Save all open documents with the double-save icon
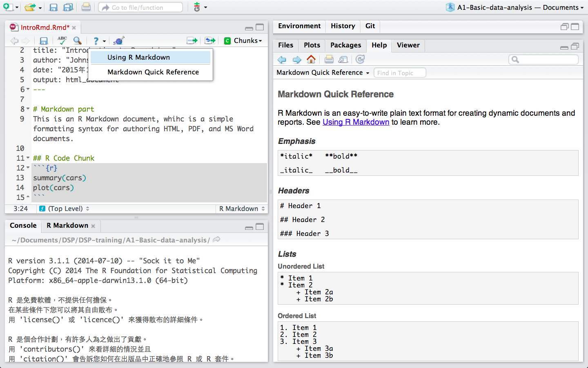Screen dimensions: 588x368 68,7
